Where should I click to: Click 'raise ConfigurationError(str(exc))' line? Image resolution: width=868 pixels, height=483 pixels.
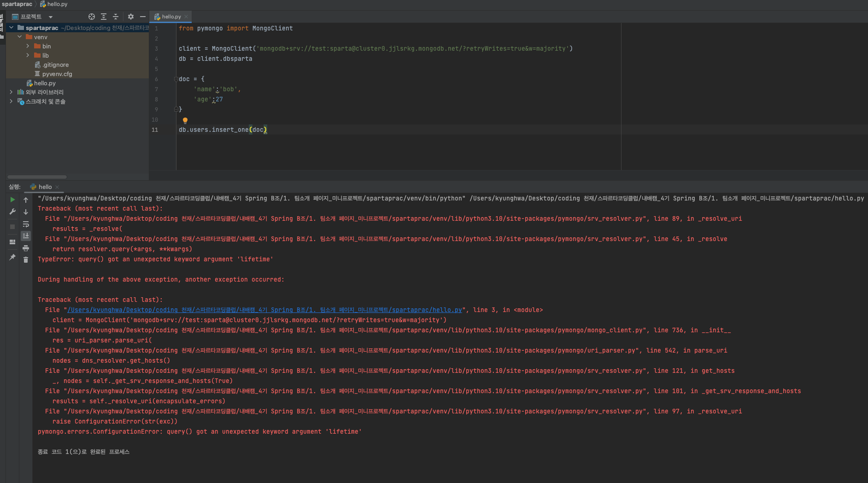pos(115,422)
